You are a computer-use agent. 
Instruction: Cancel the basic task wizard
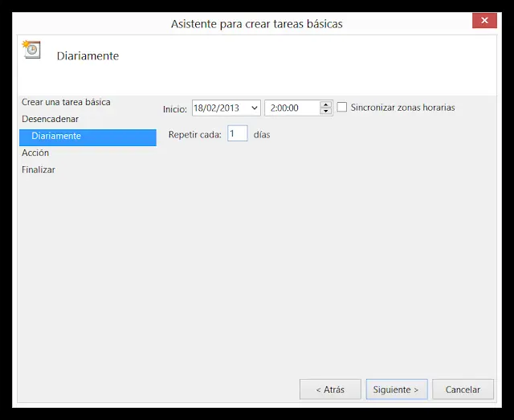[x=463, y=389]
